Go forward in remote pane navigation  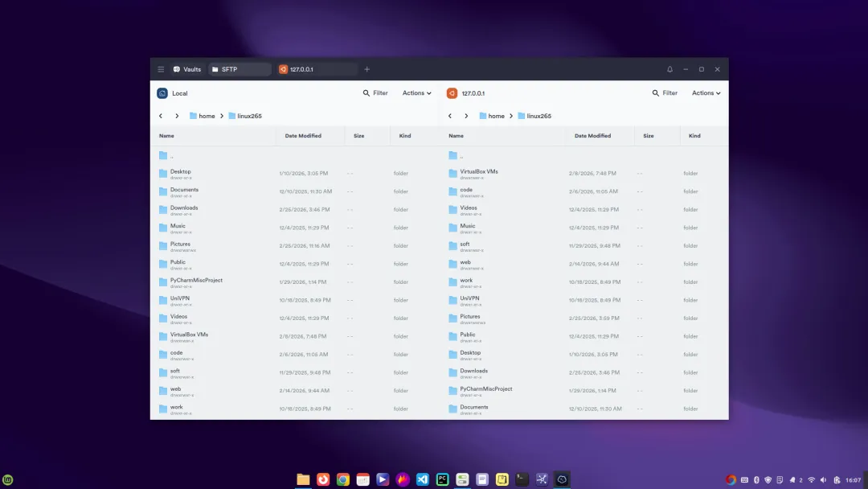click(466, 116)
